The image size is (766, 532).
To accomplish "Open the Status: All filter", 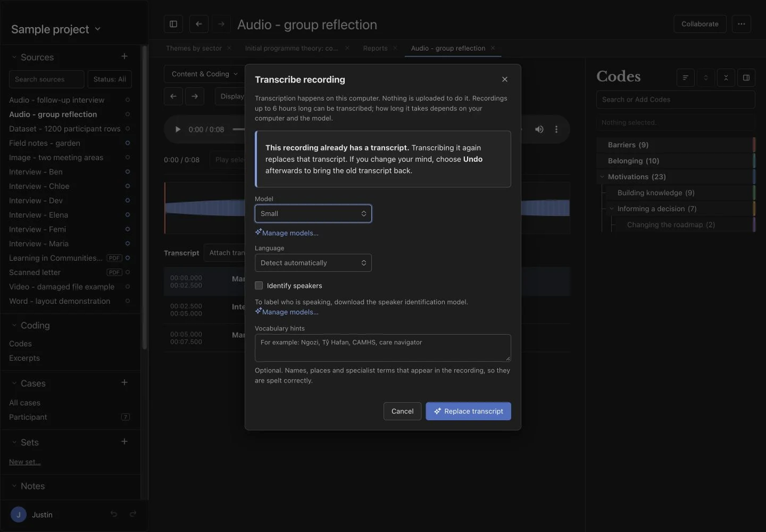I will (110, 79).
